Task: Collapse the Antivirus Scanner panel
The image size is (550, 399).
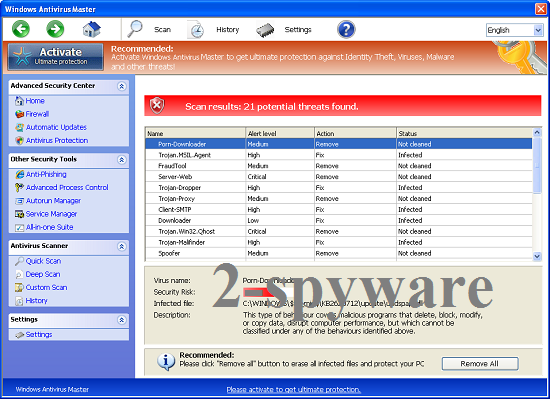Action: [x=122, y=246]
